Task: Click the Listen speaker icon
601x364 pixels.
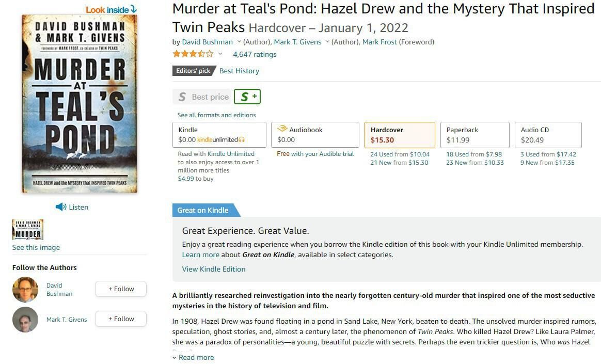Action: pyautogui.click(x=61, y=207)
